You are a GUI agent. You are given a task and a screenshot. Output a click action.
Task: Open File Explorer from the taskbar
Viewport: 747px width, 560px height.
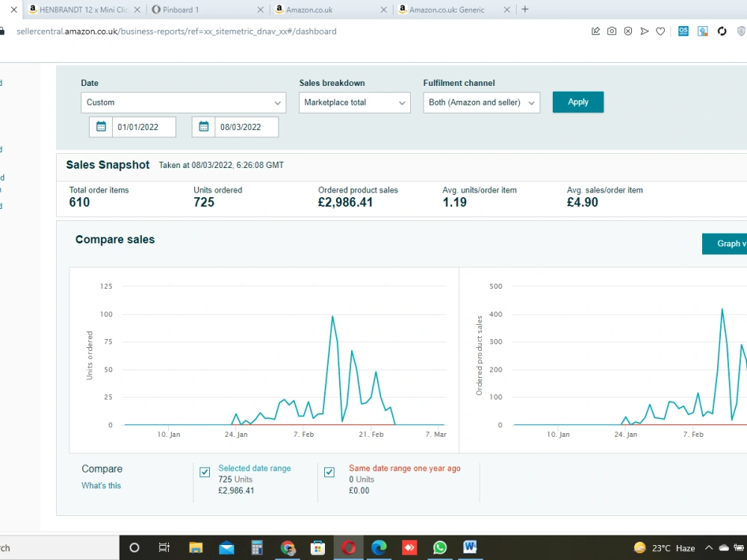[x=196, y=547]
